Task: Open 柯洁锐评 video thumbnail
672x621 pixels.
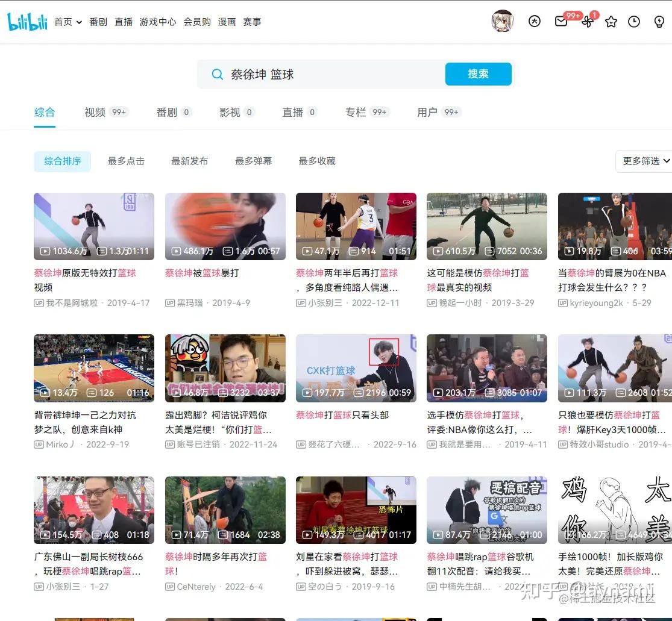Action: pos(225,368)
